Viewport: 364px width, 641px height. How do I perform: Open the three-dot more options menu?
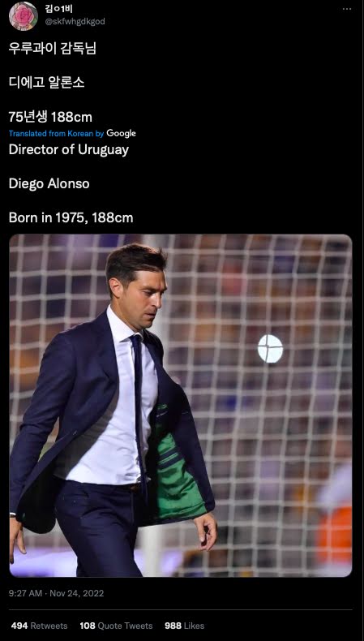[347, 9]
